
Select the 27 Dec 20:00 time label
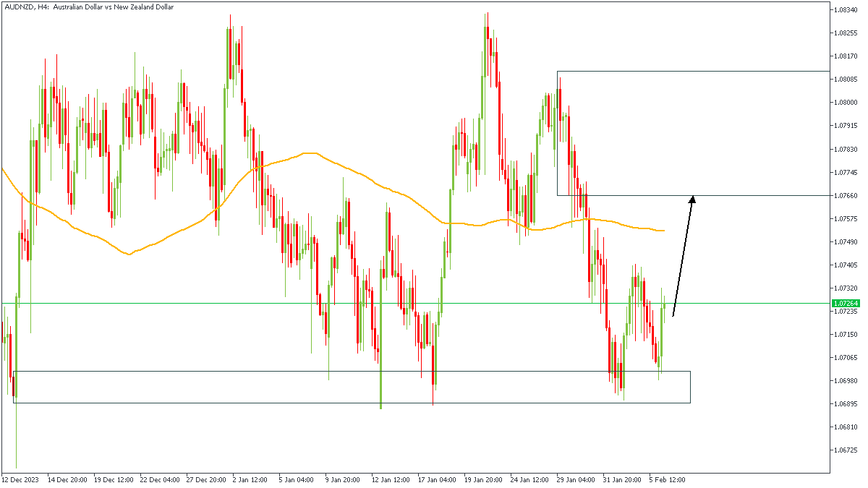coord(206,479)
